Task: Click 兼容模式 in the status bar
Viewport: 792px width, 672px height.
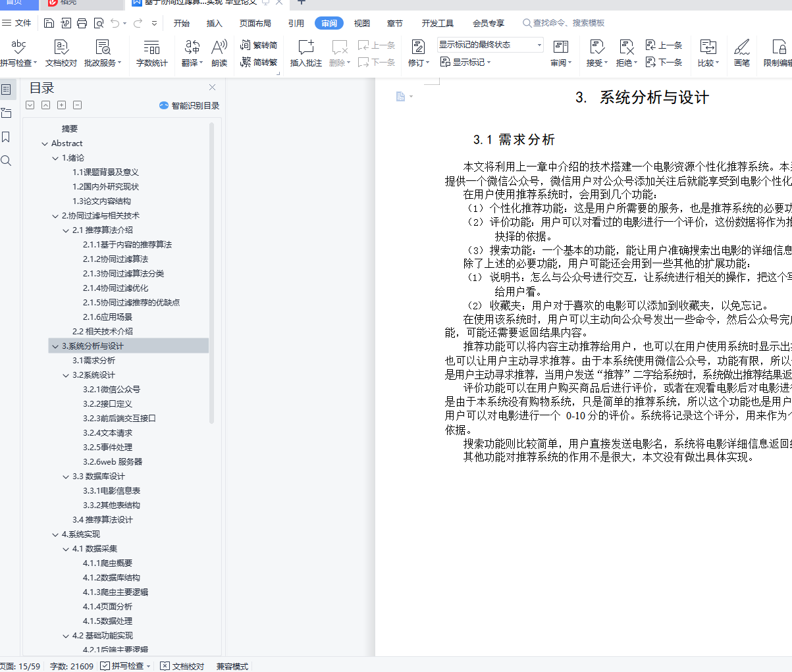Action: click(x=232, y=666)
